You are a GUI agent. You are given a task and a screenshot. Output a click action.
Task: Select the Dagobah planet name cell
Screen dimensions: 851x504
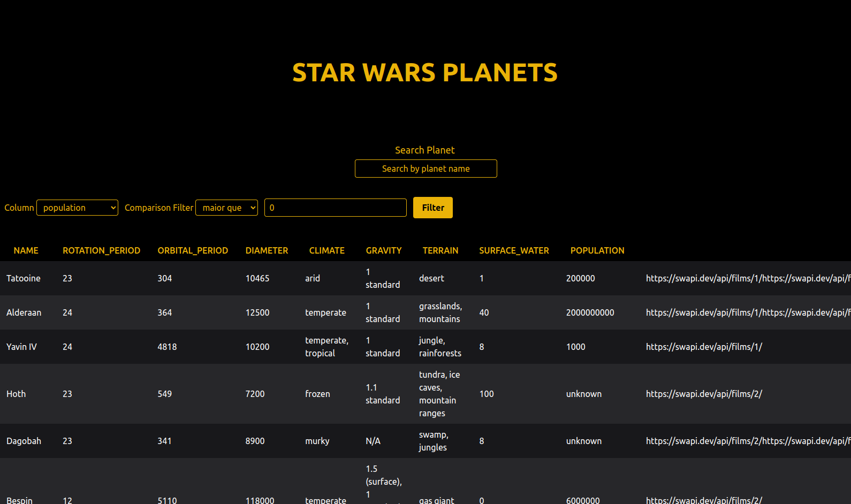pos(24,441)
